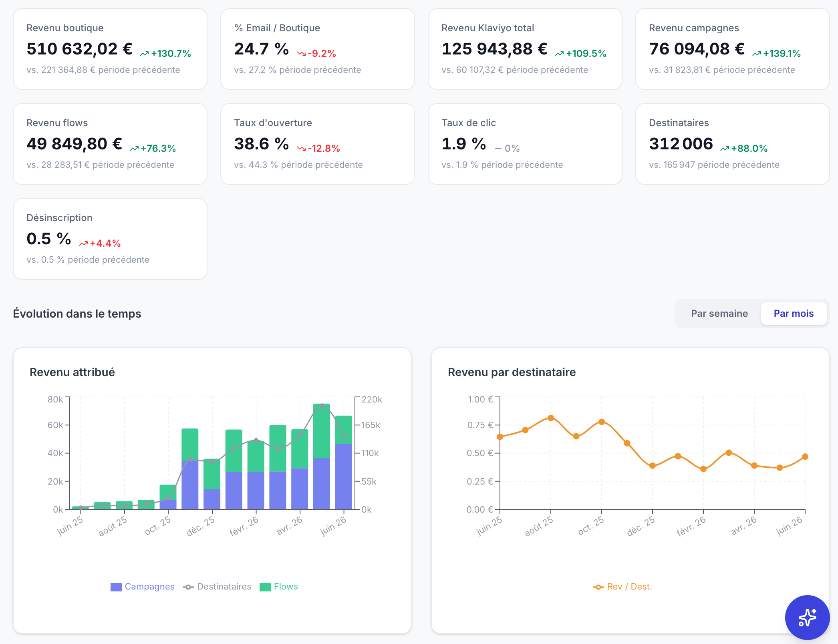The height and width of the screenshot is (644, 838).
Task: Click the Taux d'ouverture downward trend icon
Action: pos(301,149)
